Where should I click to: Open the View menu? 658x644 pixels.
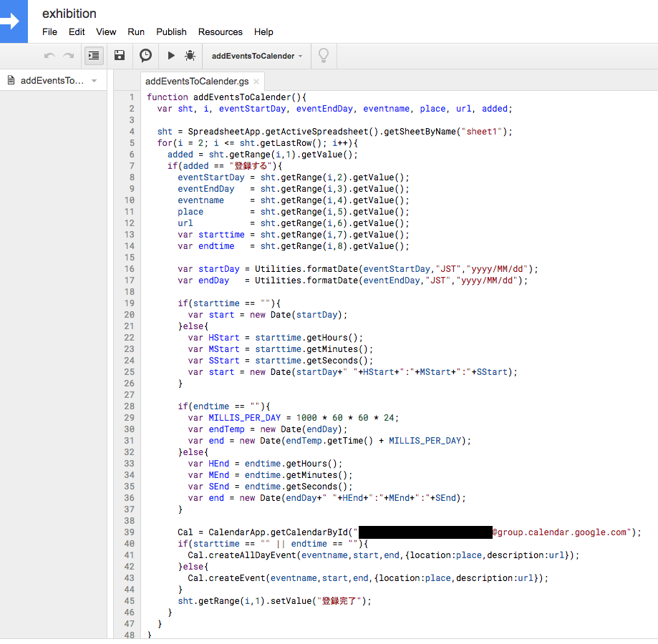coord(106,32)
